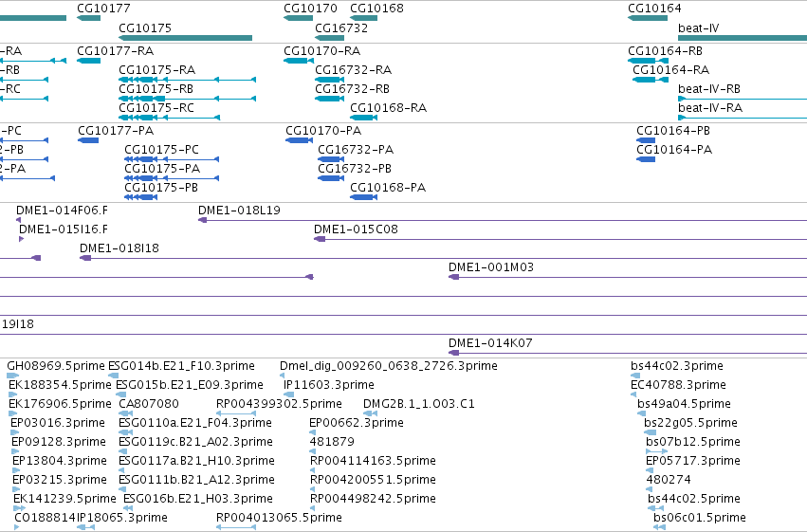The width and height of the screenshot is (807, 532).
Task: Click protein CG10170-PA
Action: click(x=299, y=140)
